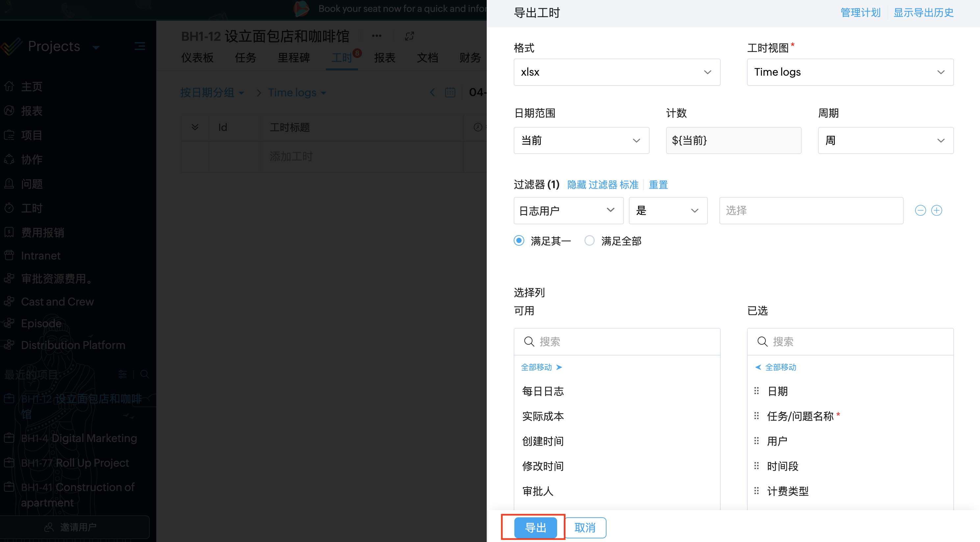Click the drag handle beside 时间段 column
This screenshot has width=980, height=542.
click(x=756, y=466)
